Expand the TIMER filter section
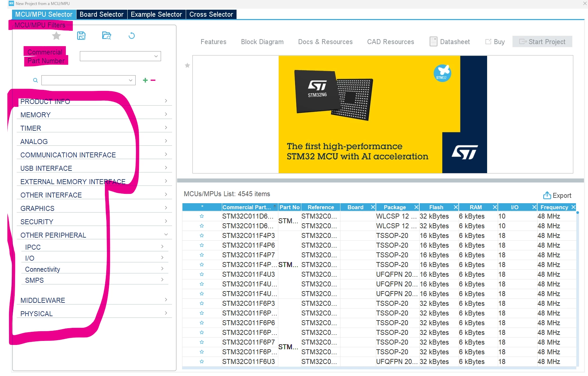This screenshot has height=376, width=588. coord(95,128)
